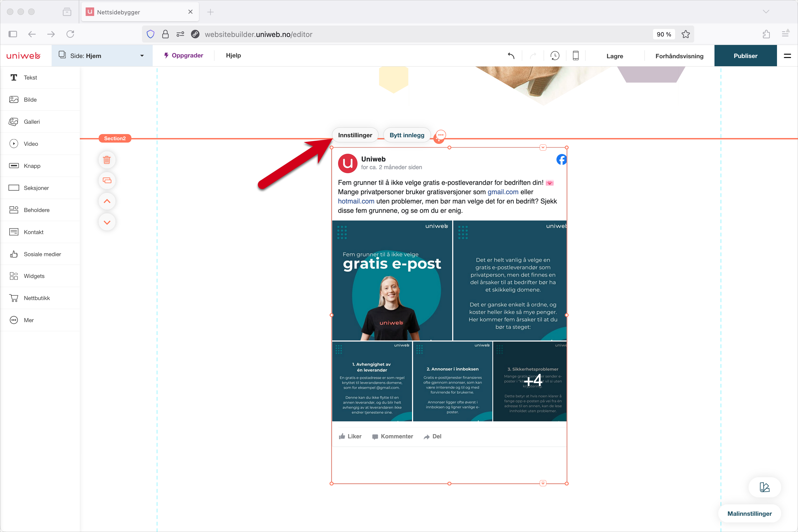
Task: Delete Section2 with the trash icon
Action: [107, 159]
